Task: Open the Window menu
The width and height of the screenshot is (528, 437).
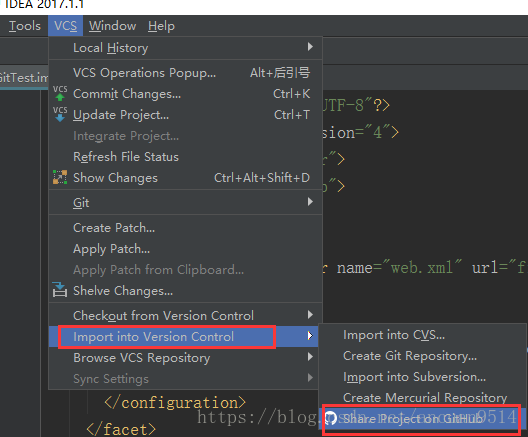Action: point(112,26)
